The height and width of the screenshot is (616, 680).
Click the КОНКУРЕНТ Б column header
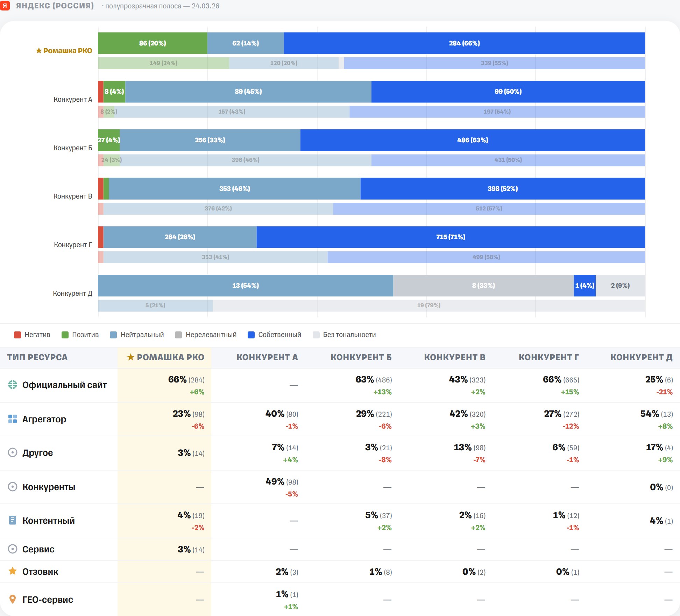point(361,357)
